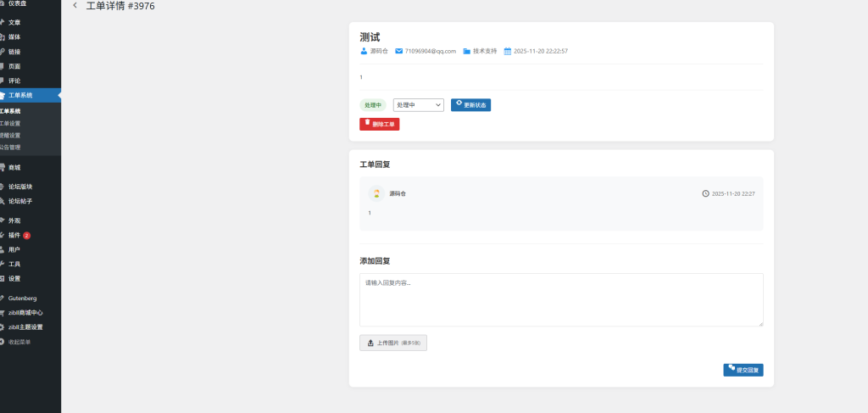The height and width of the screenshot is (413, 868).
Task: Click the cart icon of zibll商城中心
Action: point(2,313)
